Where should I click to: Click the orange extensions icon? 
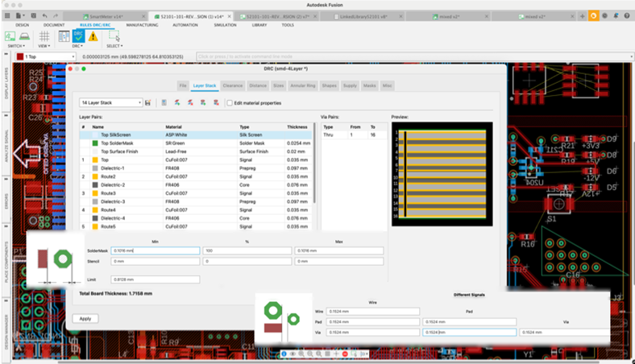(x=593, y=16)
